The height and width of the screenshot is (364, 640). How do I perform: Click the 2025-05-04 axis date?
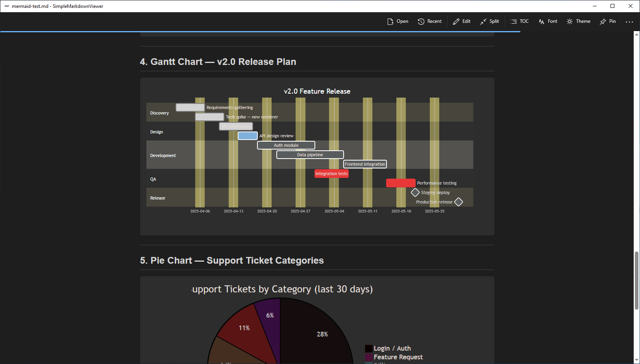tap(334, 211)
